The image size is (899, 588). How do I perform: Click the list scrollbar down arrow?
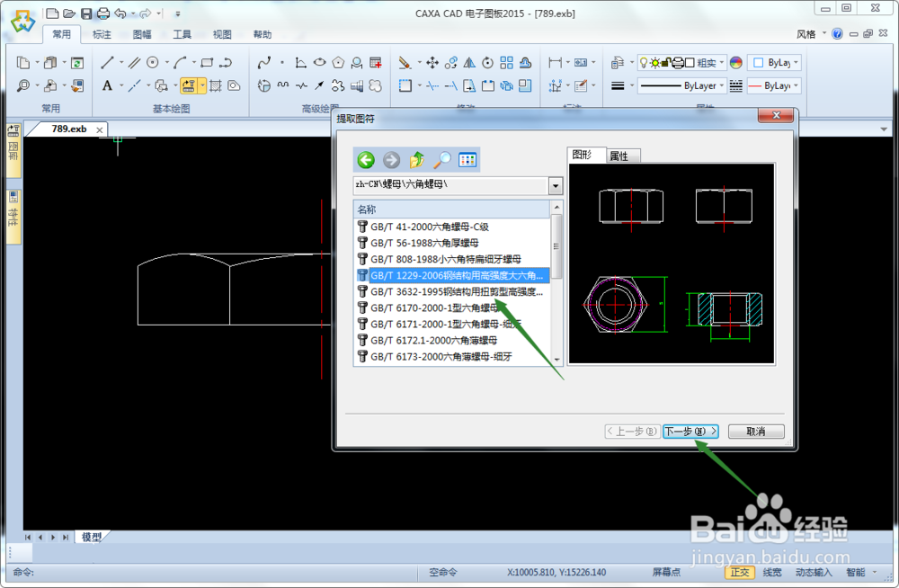(x=556, y=360)
